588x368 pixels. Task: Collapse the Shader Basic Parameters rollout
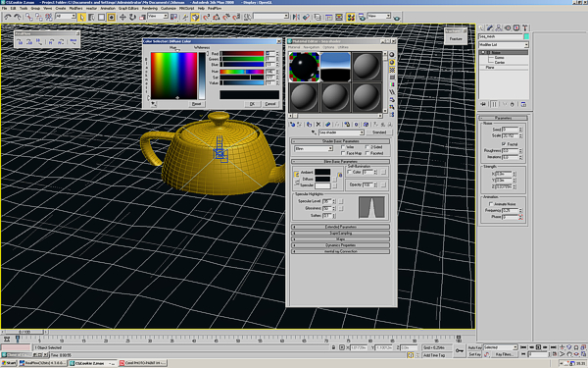(x=340, y=141)
